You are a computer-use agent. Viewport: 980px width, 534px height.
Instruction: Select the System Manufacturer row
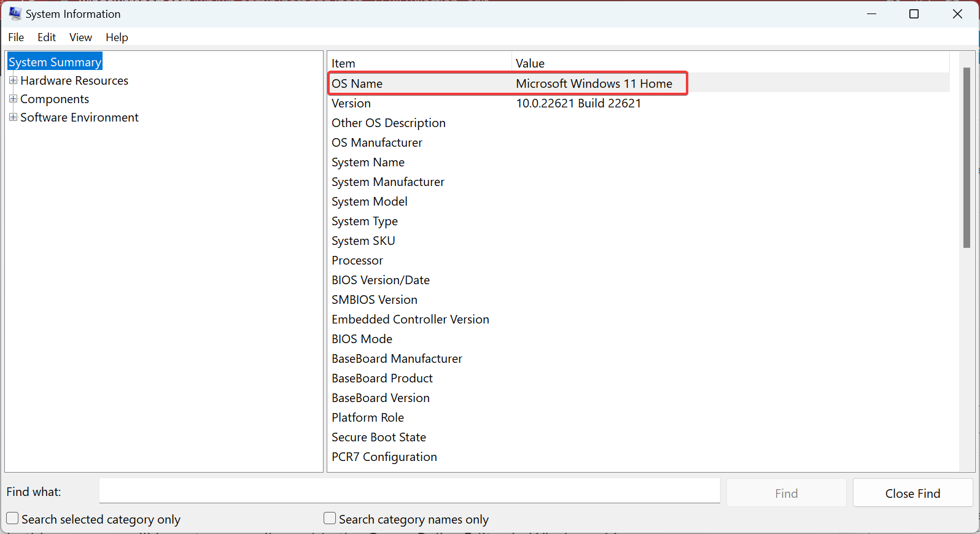pyautogui.click(x=639, y=182)
